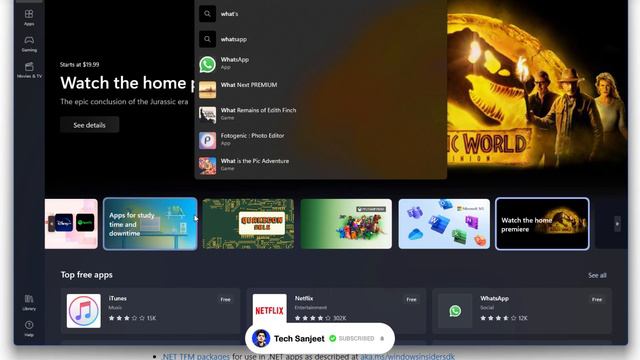Open Library in the sidebar
The height and width of the screenshot is (360, 640).
coord(29,302)
